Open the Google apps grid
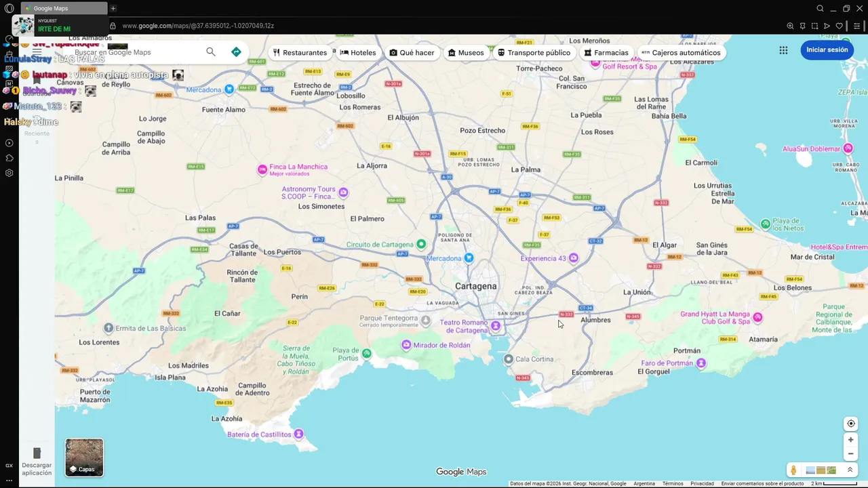The image size is (868, 488). [x=783, y=50]
